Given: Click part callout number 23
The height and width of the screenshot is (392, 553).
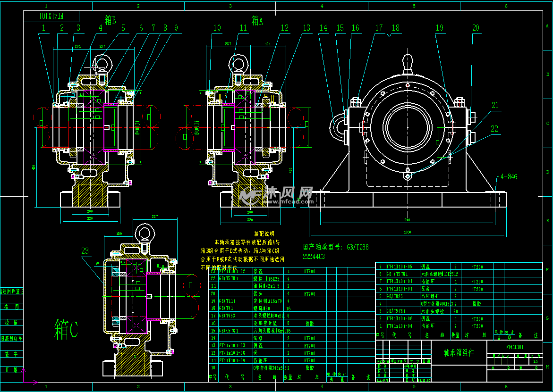Looking at the screenshot, I should click(x=85, y=251).
